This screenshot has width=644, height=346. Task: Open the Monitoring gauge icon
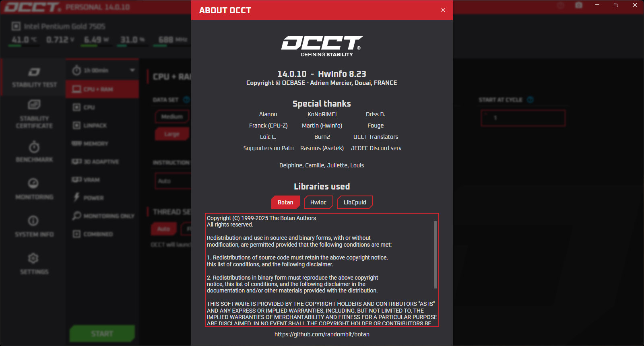click(33, 183)
